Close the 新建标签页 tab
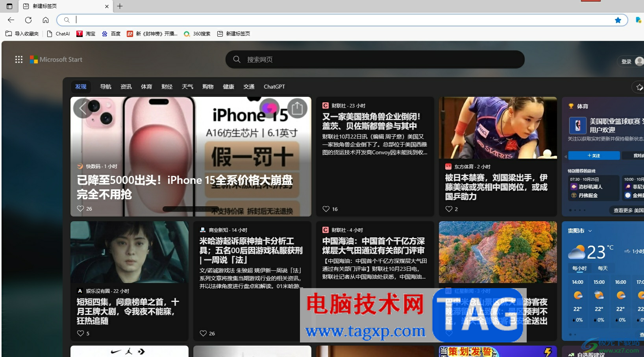The height and width of the screenshot is (357, 644). pos(107,6)
